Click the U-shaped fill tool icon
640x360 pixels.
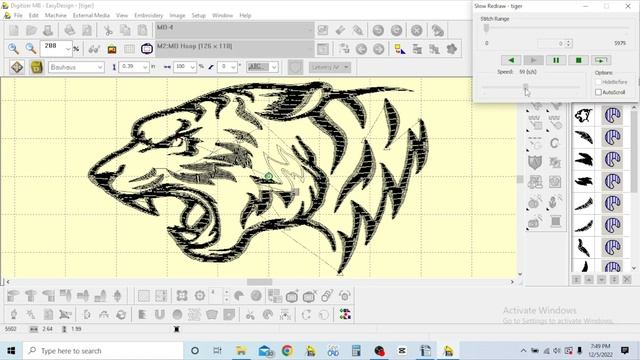click(160, 314)
